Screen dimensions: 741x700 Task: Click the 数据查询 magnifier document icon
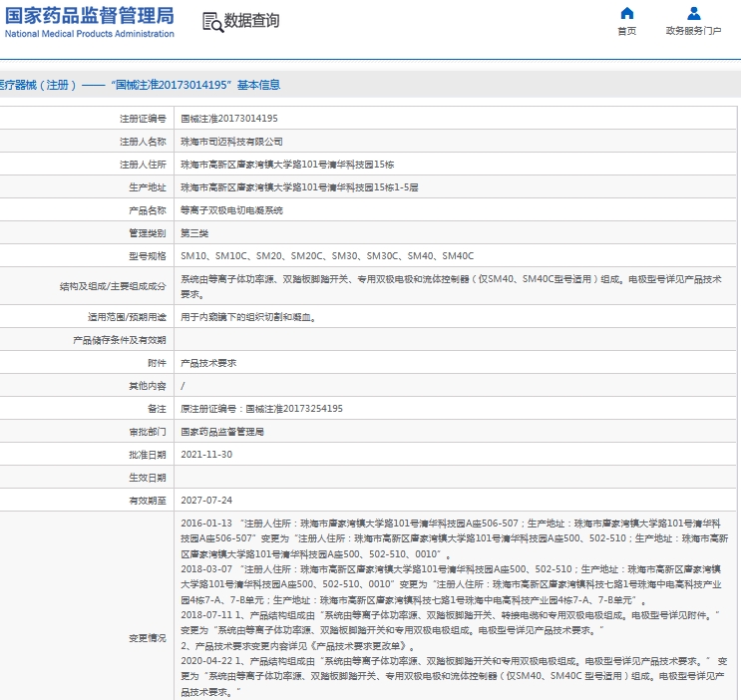pyautogui.click(x=211, y=22)
